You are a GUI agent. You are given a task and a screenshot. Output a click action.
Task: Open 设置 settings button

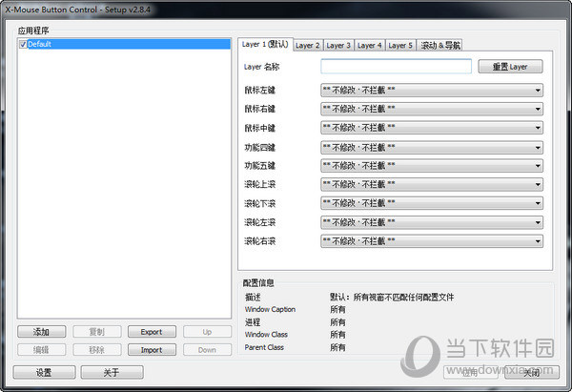(x=44, y=372)
